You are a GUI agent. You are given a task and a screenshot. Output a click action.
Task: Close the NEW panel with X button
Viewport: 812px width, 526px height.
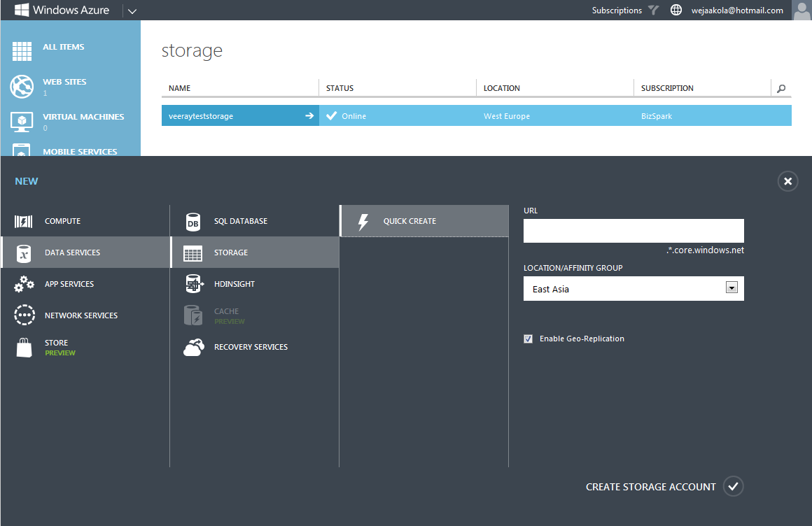[x=787, y=181]
